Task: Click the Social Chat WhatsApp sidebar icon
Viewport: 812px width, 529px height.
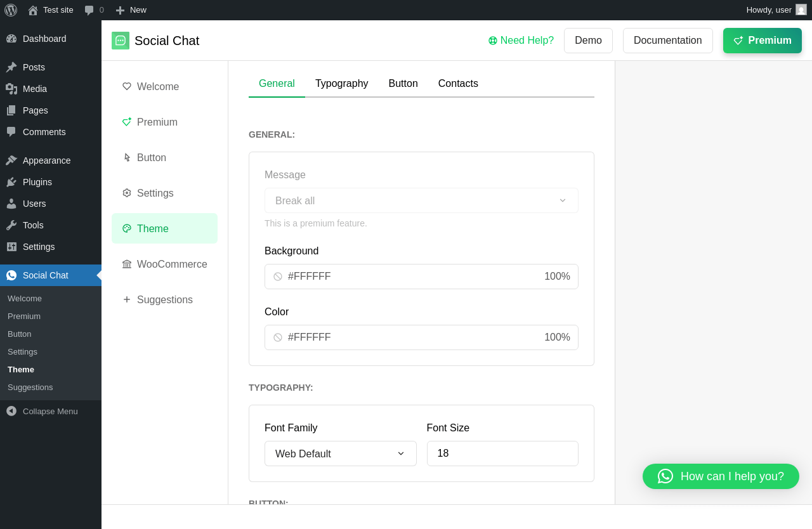Action: pyautogui.click(x=11, y=275)
